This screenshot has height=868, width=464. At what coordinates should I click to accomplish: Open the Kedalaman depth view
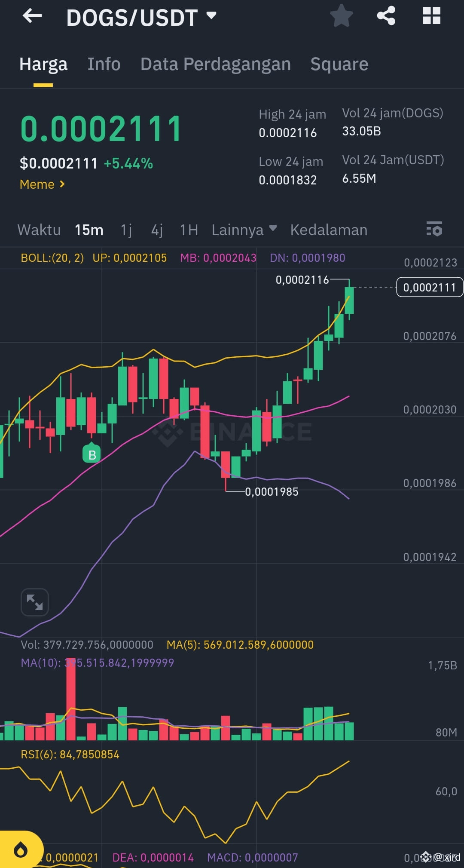[x=329, y=230]
